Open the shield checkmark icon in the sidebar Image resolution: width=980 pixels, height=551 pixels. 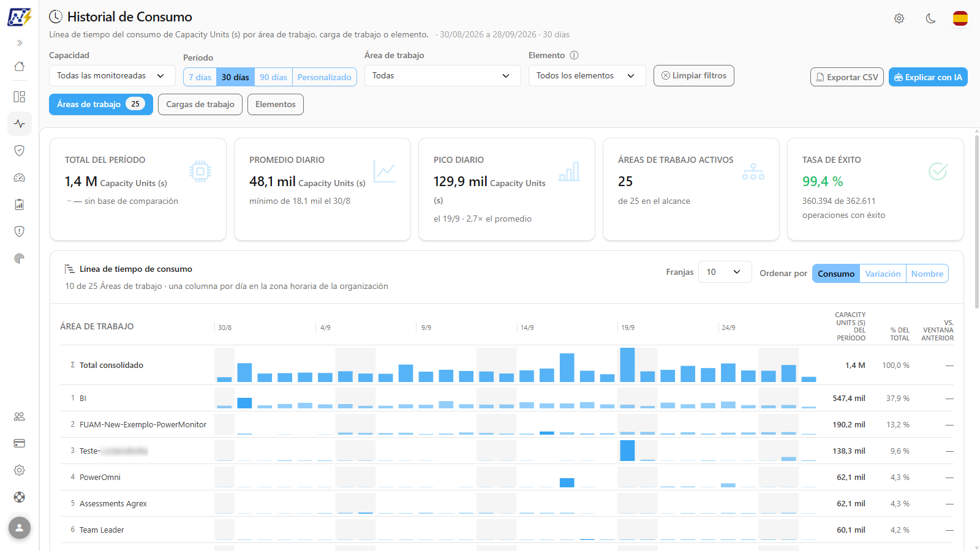tap(20, 151)
